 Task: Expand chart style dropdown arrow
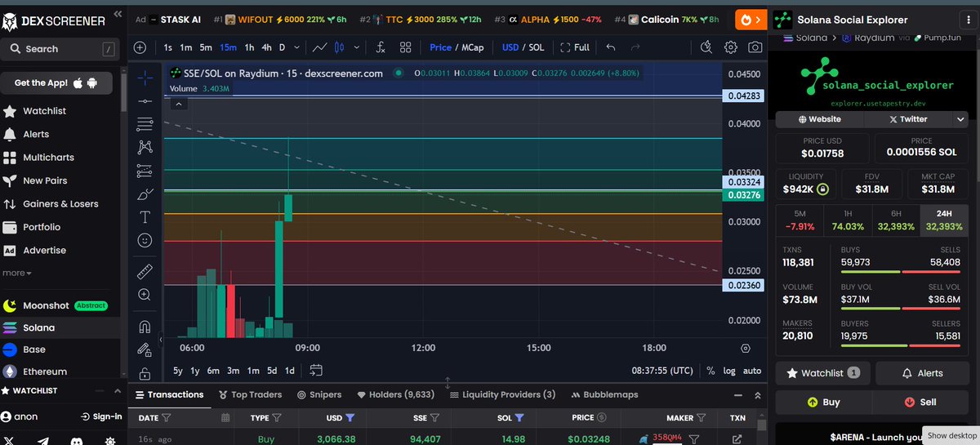(357, 47)
